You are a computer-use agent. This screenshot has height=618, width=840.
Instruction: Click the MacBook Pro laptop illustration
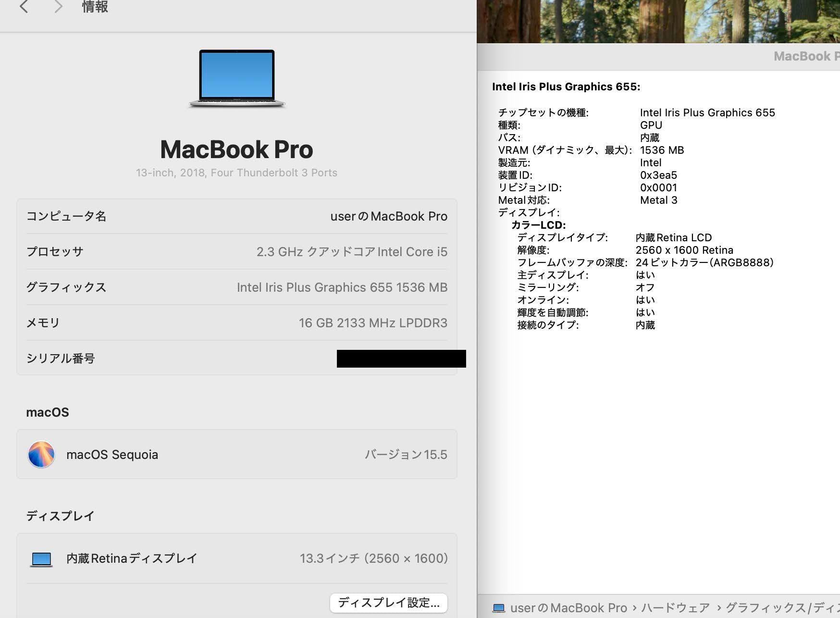tap(237, 78)
